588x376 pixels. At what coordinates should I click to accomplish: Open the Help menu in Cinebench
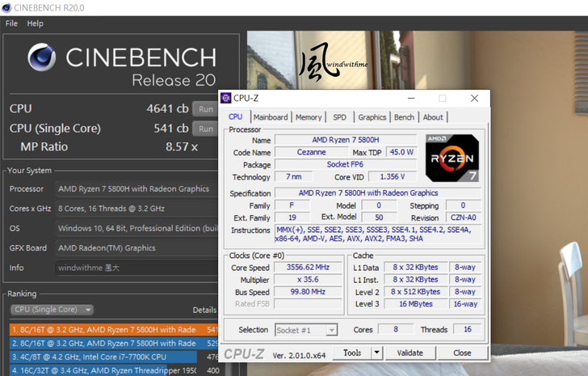point(35,23)
